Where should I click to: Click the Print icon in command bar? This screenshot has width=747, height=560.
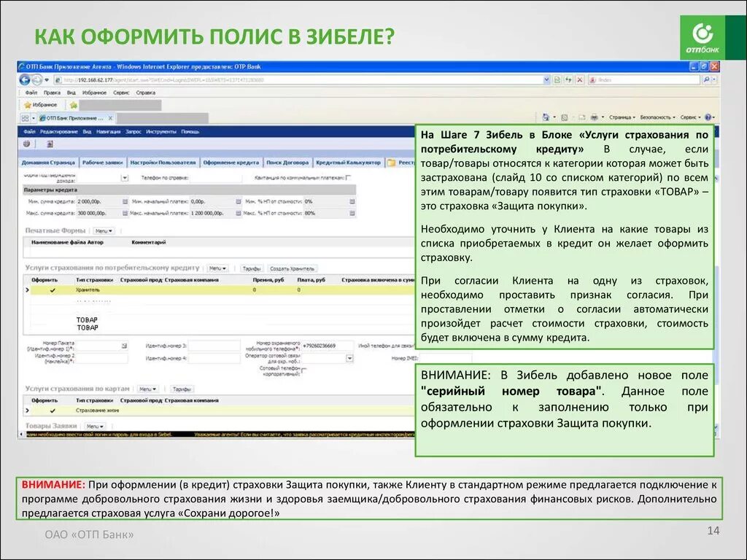point(594,117)
